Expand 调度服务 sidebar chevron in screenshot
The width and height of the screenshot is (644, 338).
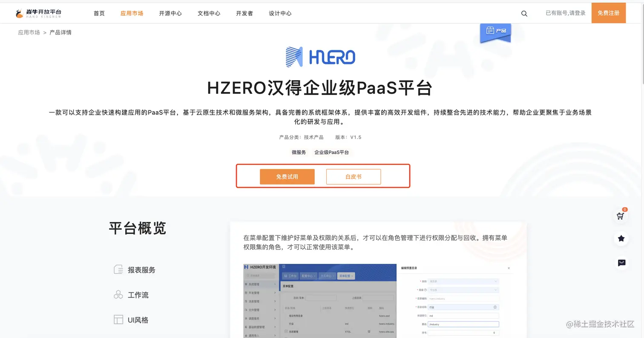click(275, 318)
